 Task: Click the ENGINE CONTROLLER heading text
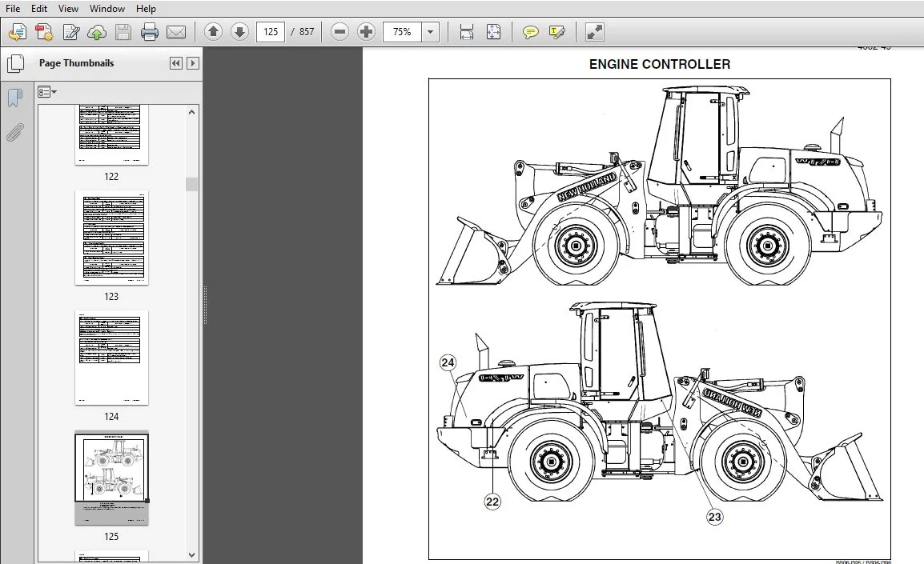coord(660,64)
